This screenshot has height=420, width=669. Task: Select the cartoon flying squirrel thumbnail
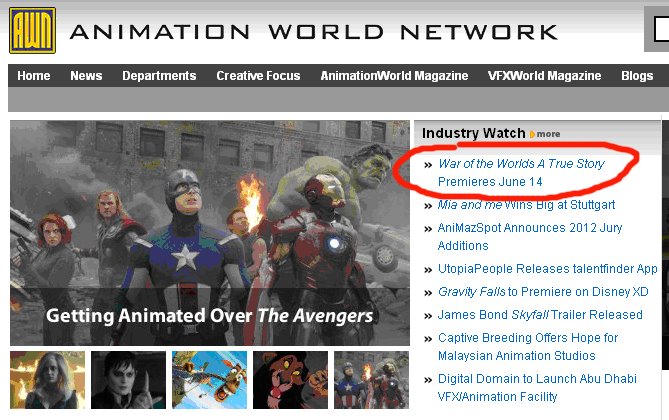[x=209, y=380]
